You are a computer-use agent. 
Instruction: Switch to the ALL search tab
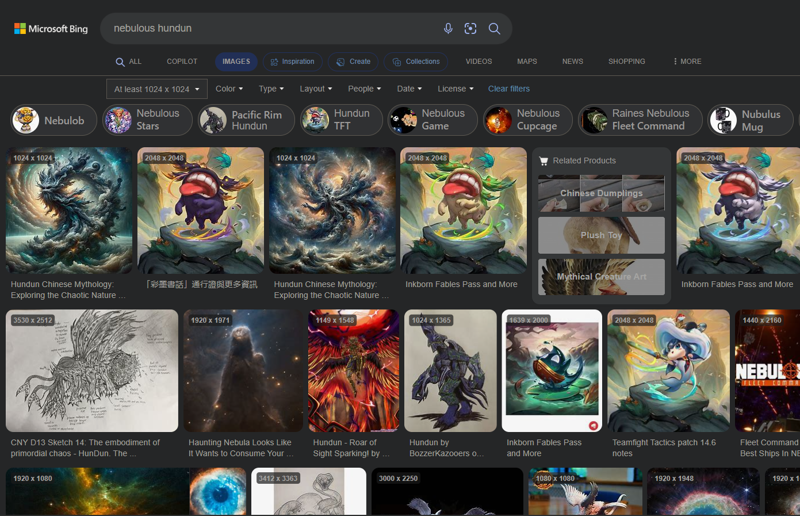pyautogui.click(x=129, y=62)
